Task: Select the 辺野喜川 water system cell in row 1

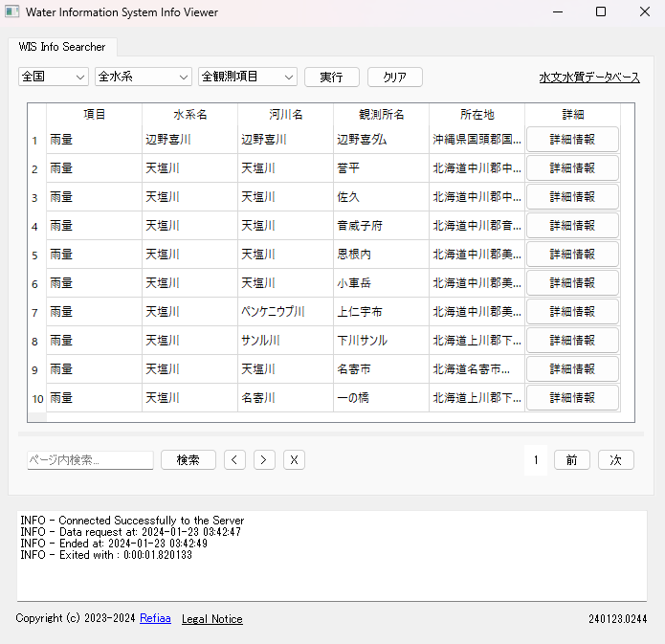Action: point(190,140)
